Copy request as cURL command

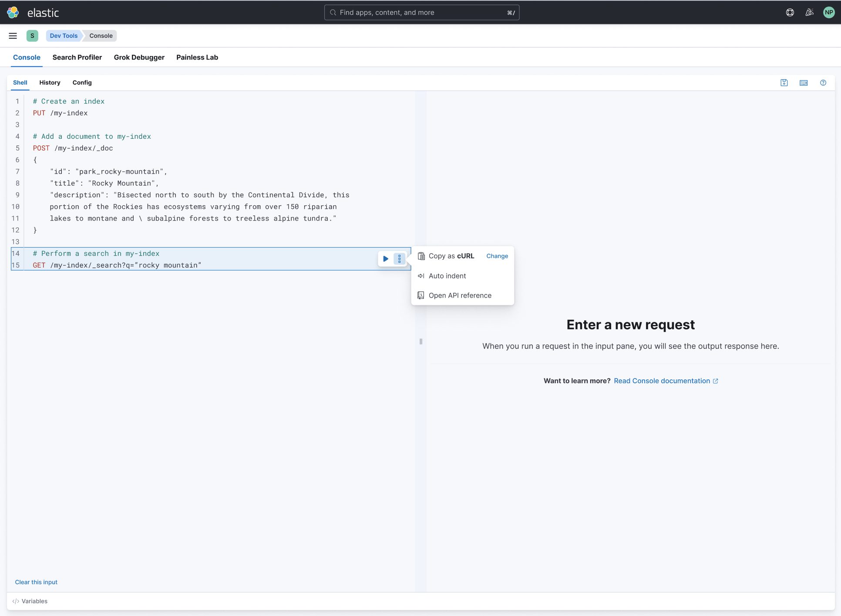[x=451, y=256]
